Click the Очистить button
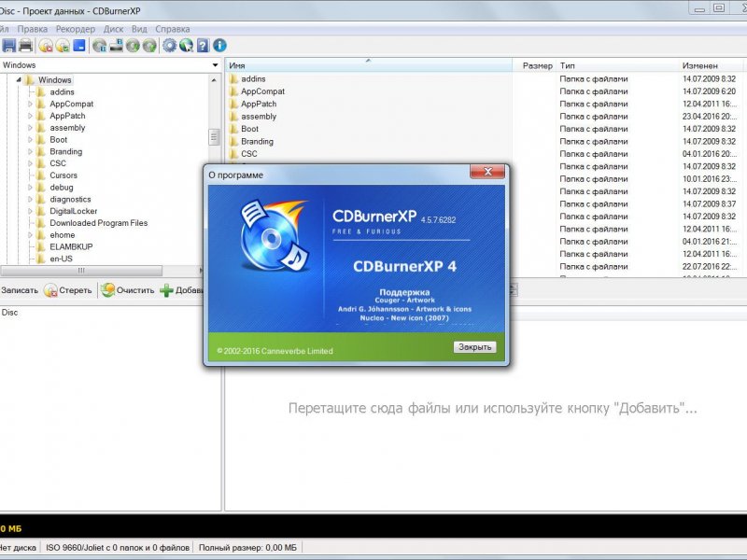This screenshot has width=747, height=560. pos(128,290)
